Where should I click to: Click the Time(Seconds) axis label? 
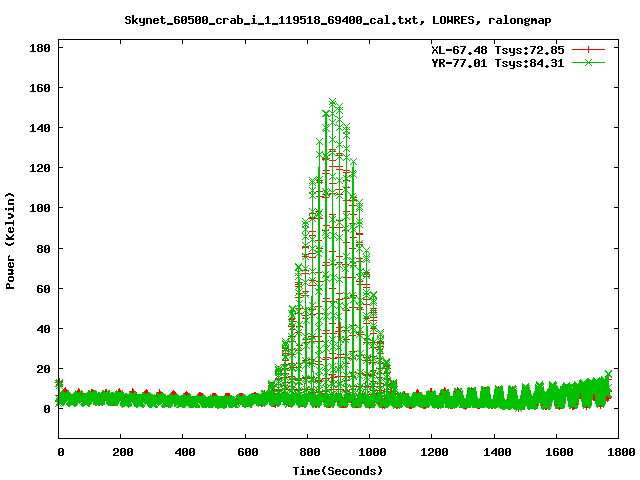[x=338, y=471]
